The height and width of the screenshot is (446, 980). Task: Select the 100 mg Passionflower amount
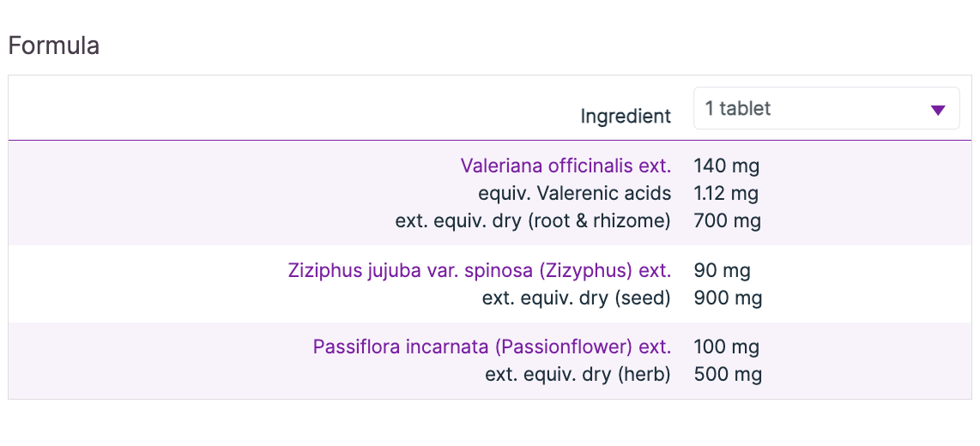[726, 347]
